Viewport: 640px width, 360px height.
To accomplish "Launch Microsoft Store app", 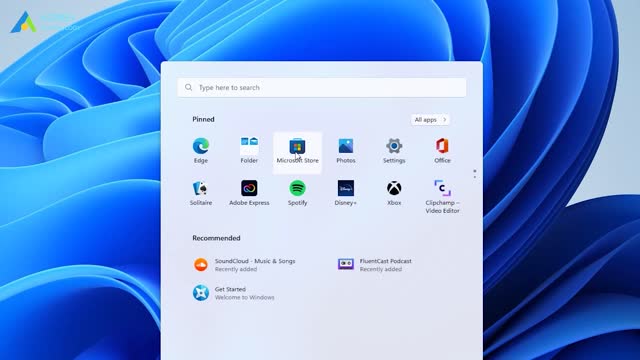I will pyautogui.click(x=297, y=152).
